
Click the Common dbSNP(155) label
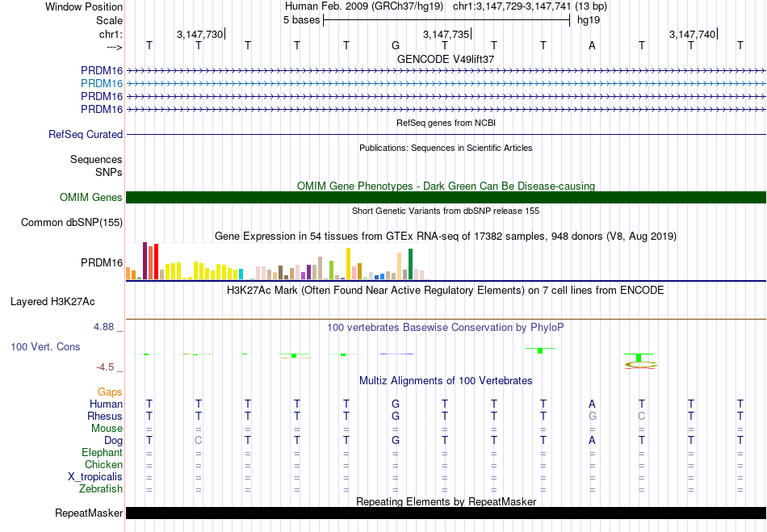pyautogui.click(x=72, y=223)
